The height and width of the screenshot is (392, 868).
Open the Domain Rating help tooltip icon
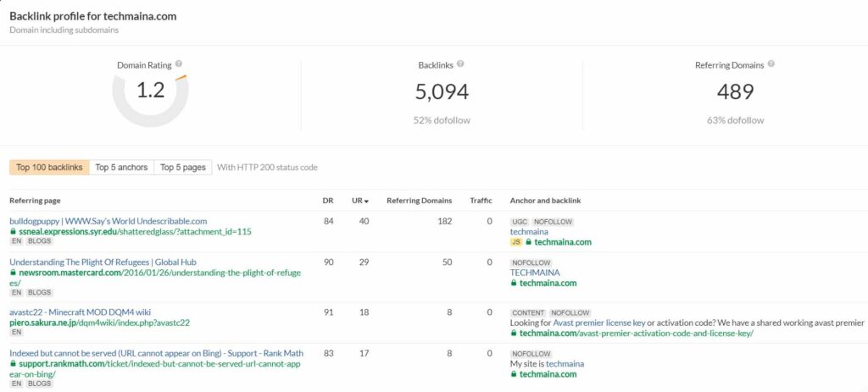tap(179, 64)
